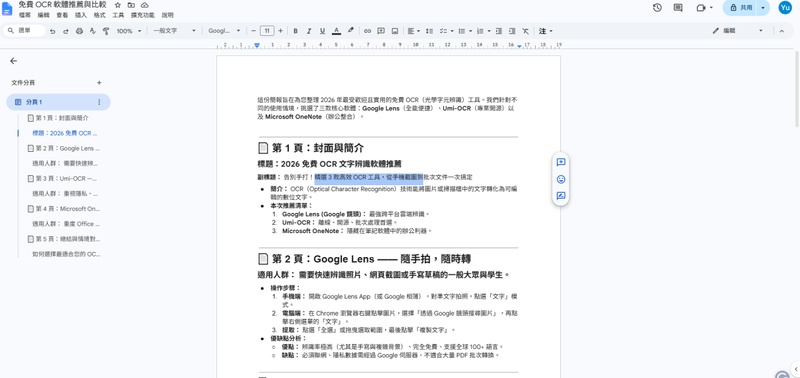Clear text formatting

(526, 31)
